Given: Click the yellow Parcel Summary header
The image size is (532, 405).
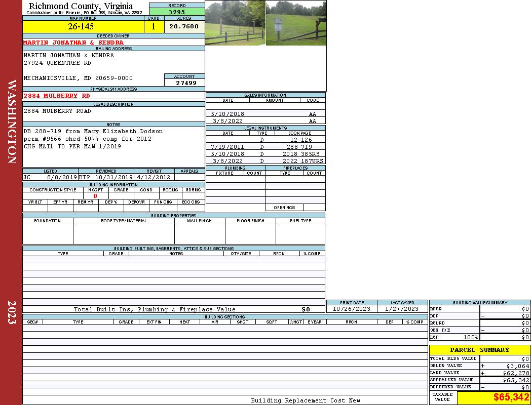Looking at the screenshot, I should pyautogui.click(x=479, y=350).
